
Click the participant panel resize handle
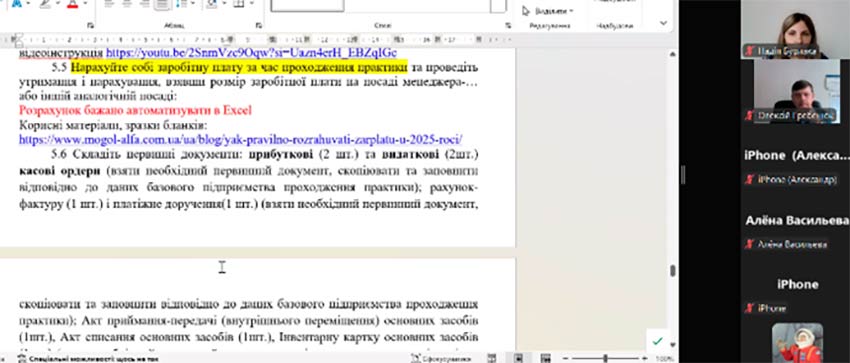(x=683, y=174)
